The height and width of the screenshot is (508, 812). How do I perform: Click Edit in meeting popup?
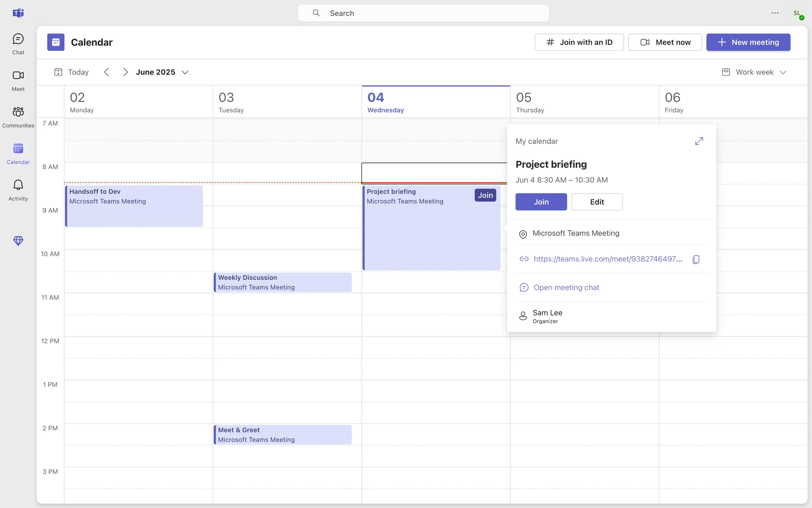[596, 202]
